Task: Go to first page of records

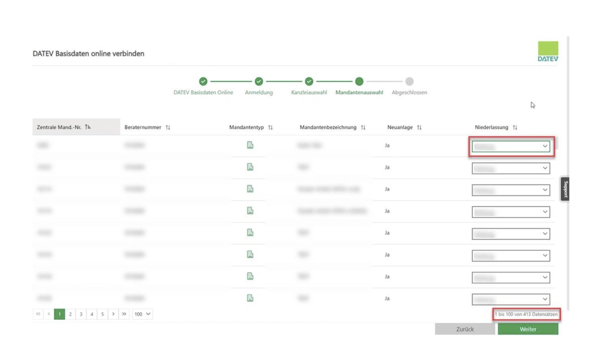Action: click(x=38, y=314)
